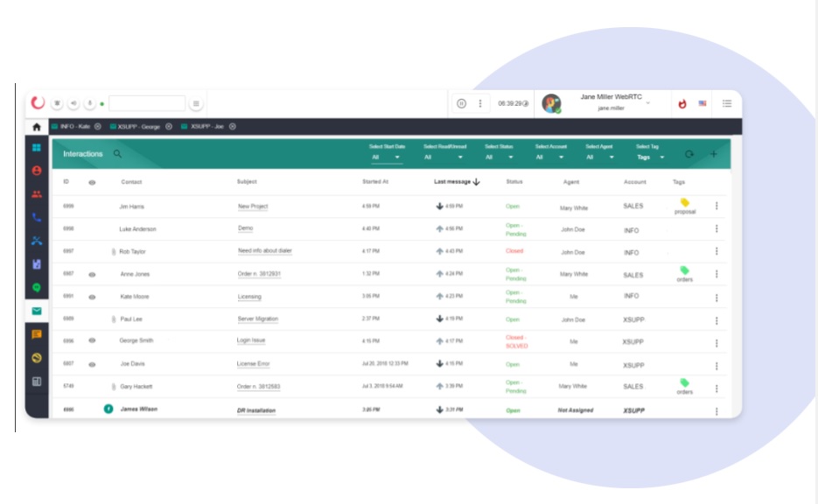Screen dimensions: 818x504
Task: Open the purple document icon in sidebar
Action: pos(37,264)
